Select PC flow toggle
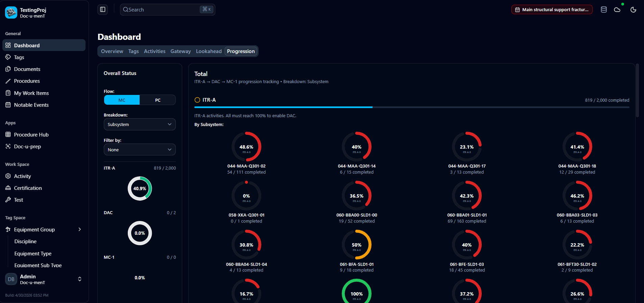The image size is (644, 303). (x=158, y=100)
